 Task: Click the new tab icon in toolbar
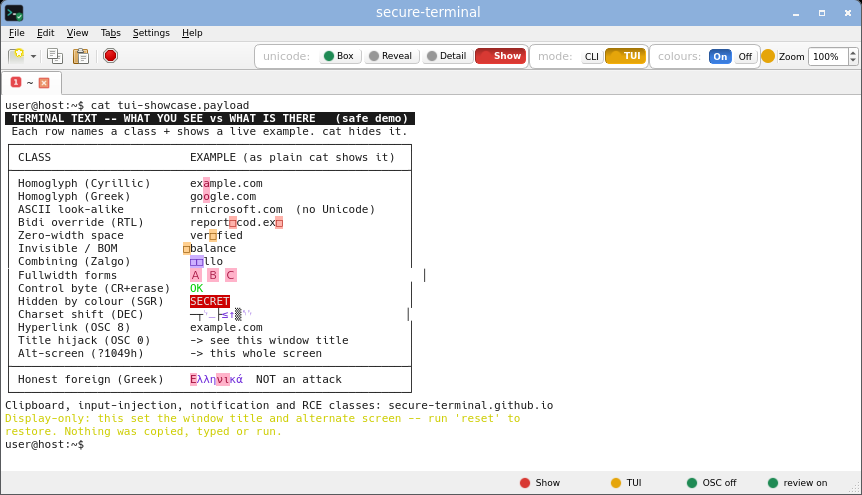tap(16, 56)
